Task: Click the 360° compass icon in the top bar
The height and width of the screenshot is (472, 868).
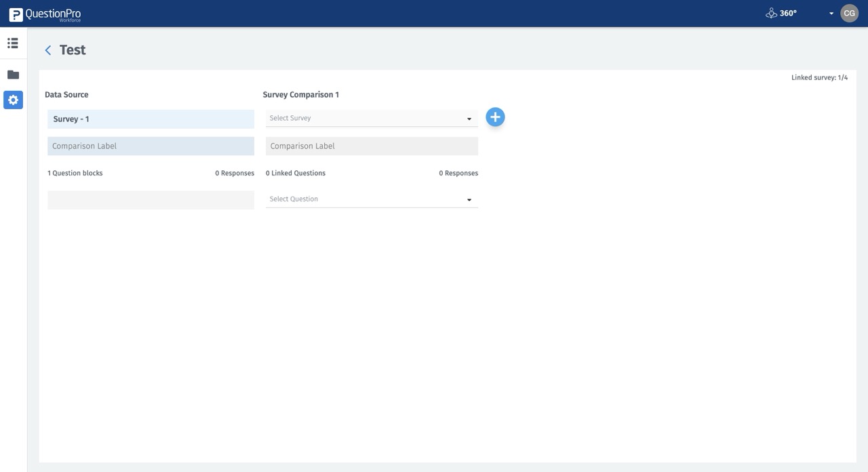Action: [771, 12]
